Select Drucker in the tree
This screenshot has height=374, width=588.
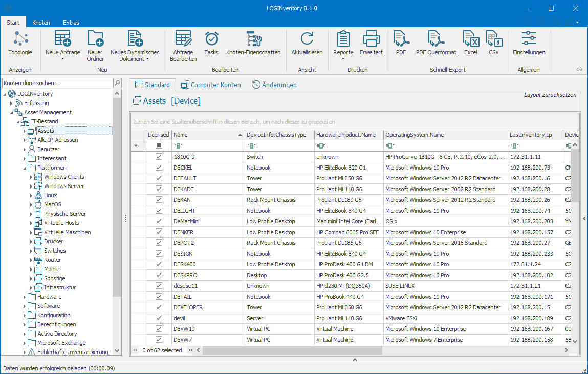53,241
